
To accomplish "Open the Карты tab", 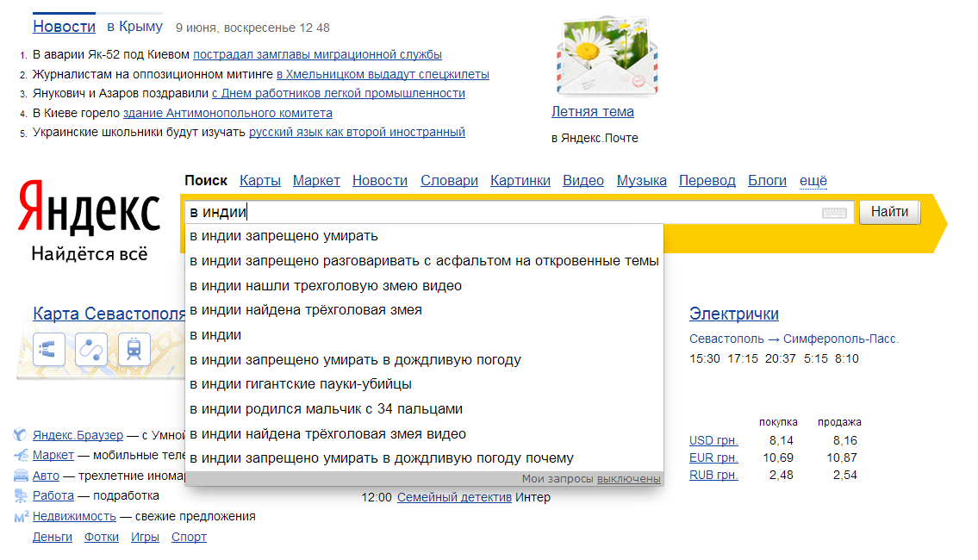I will point(260,181).
